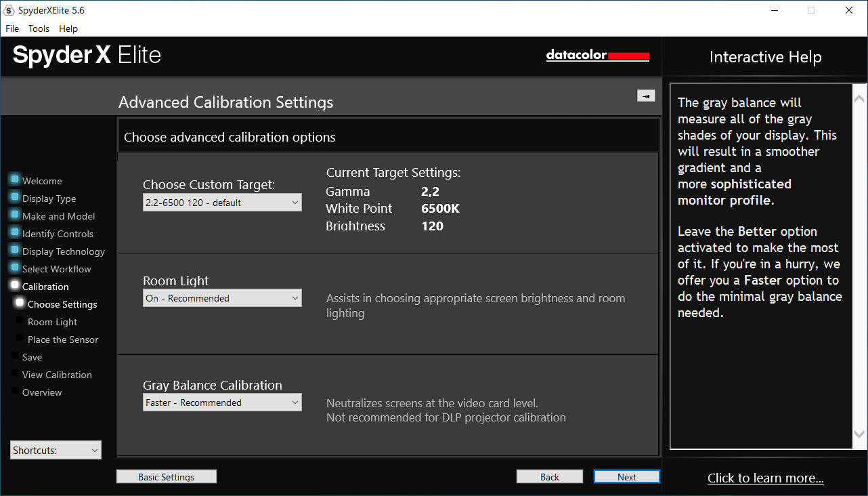Click the Identify Controls step indicator icon

[14, 232]
